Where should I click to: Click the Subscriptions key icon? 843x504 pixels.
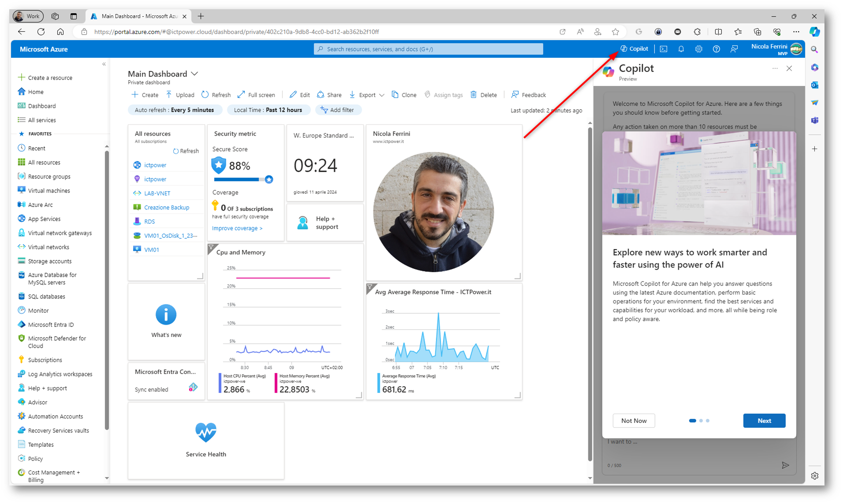pos(21,359)
